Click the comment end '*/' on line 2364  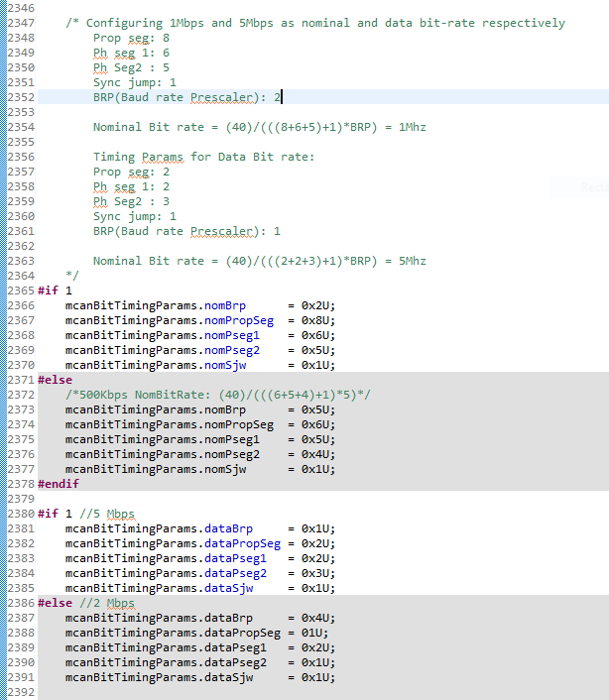pos(72,276)
